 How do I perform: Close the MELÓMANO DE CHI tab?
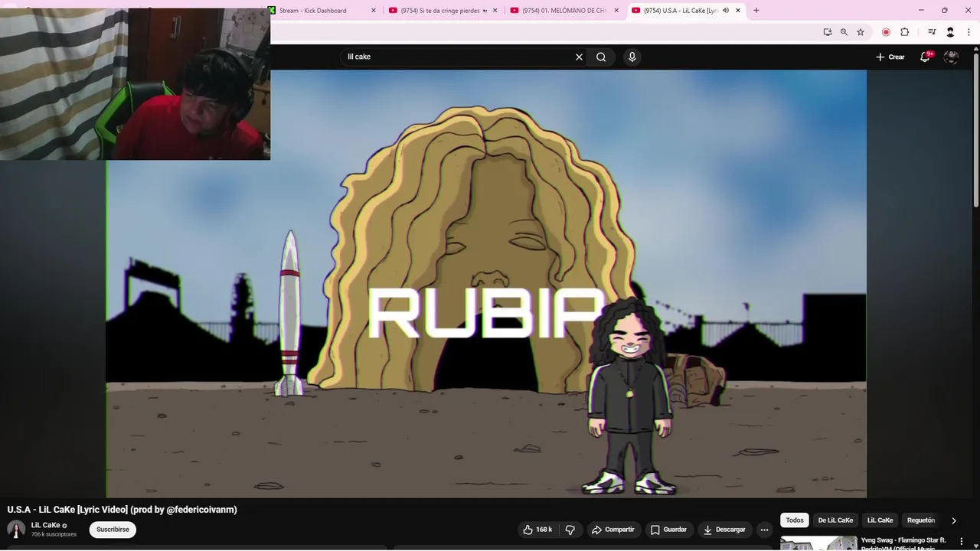coord(616,10)
